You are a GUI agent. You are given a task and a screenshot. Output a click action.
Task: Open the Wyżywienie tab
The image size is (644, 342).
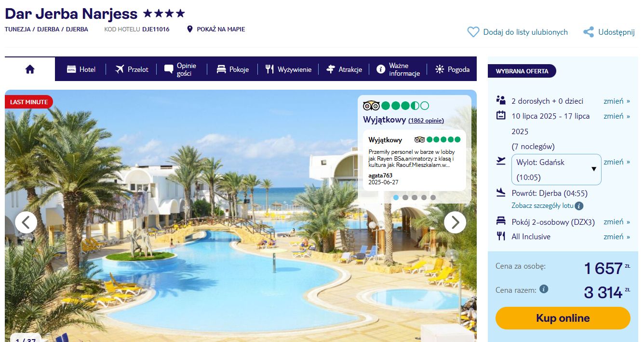[x=288, y=69]
